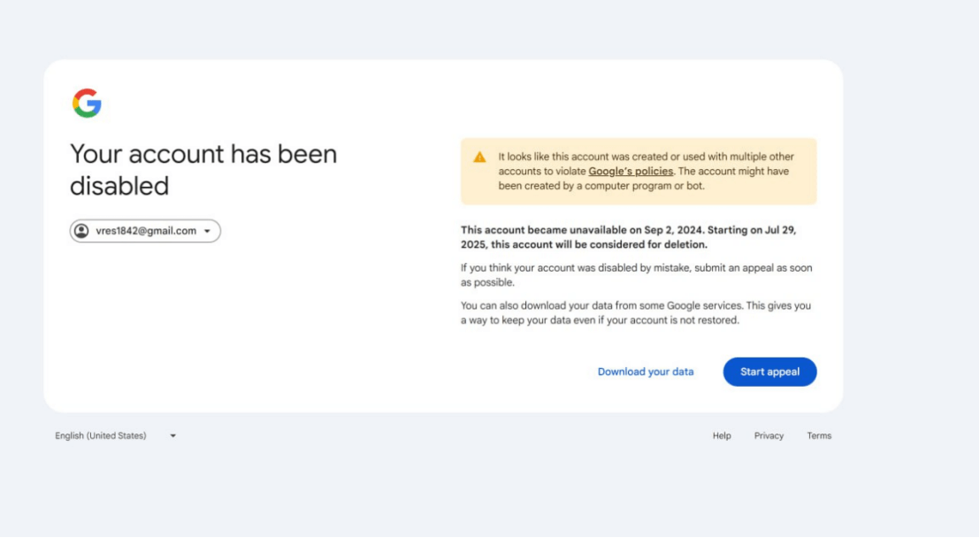
Task: Click the Google G logo
Action: pyautogui.click(x=87, y=104)
